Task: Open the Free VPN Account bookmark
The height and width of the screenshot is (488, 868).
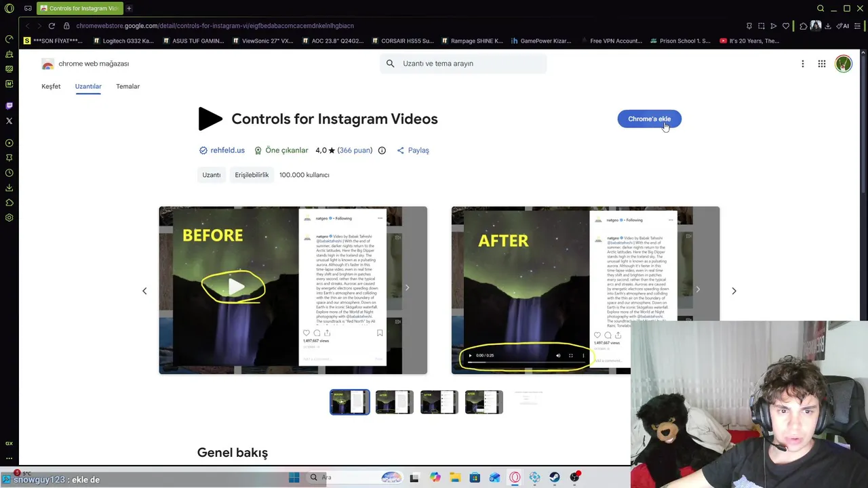Action: tap(611, 41)
